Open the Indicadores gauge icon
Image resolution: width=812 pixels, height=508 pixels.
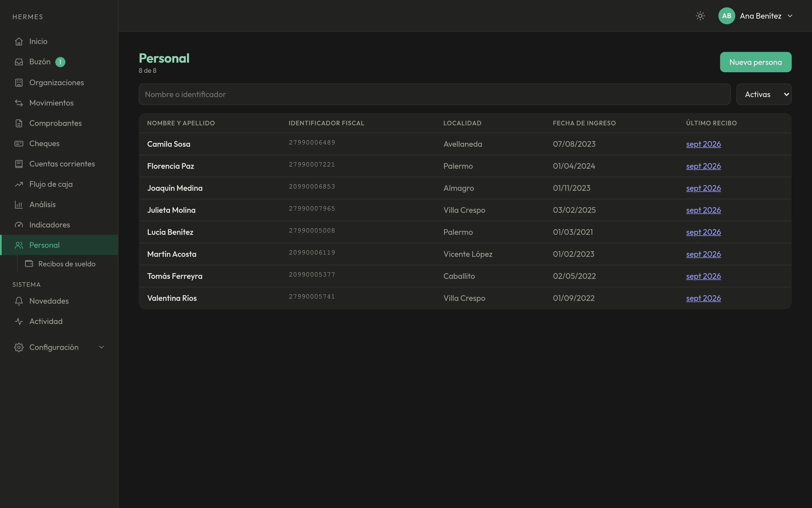coord(19,225)
